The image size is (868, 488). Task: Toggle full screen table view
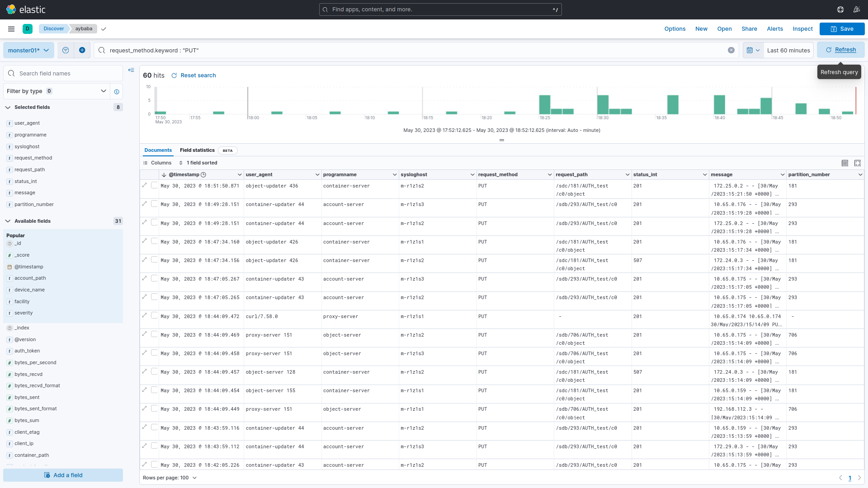tap(858, 163)
